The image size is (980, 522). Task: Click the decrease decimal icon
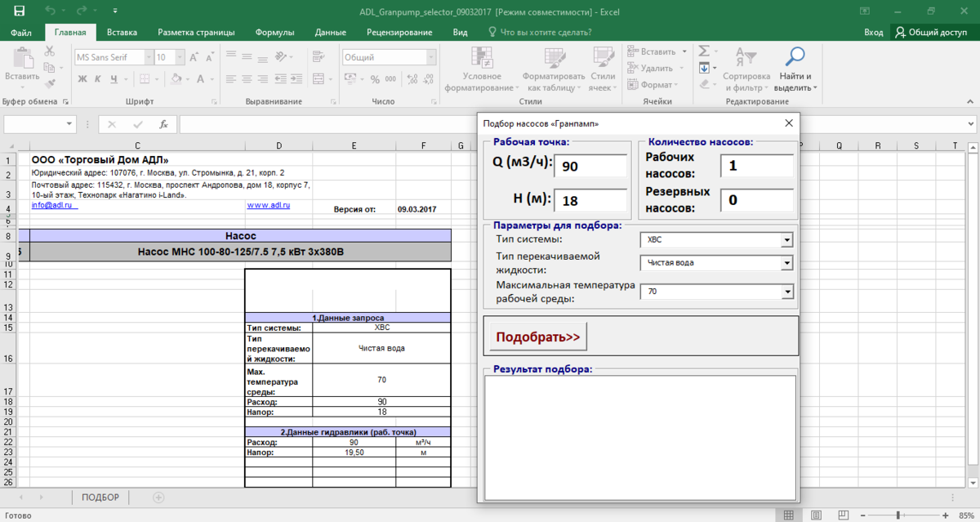click(427, 79)
